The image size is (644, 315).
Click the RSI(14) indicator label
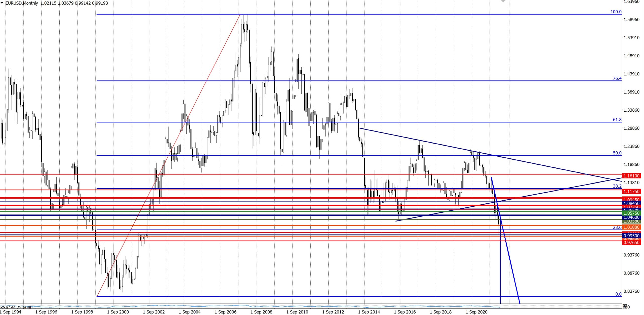[16, 307]
